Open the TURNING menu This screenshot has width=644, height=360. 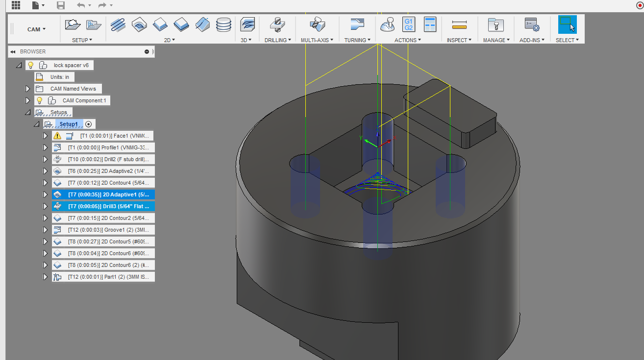pyautogui.click(x=357, y=40)
